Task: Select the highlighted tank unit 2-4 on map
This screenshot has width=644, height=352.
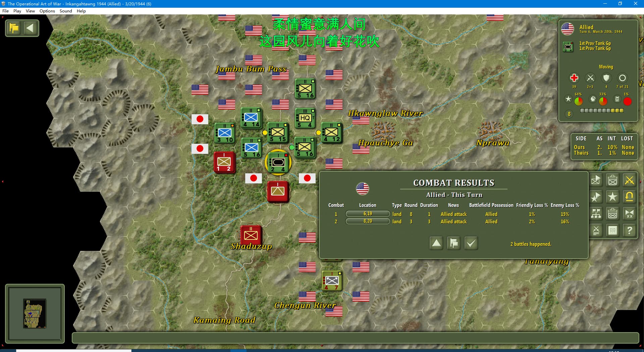Action: (x=278, y=163)
